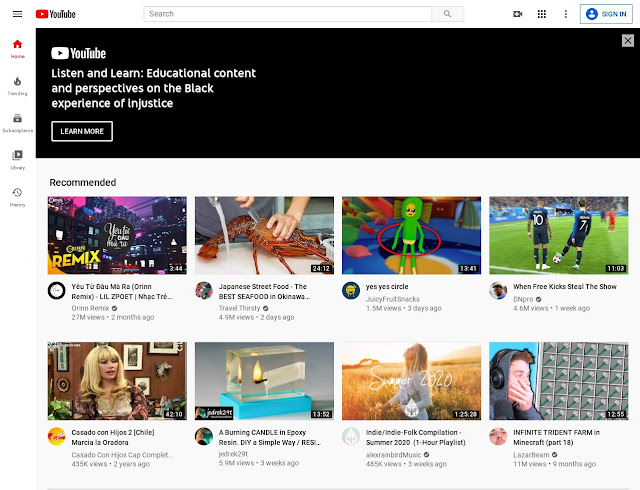Click the YouTube logo inside the banner
The image size is (640, 490).
(x=78, y=53)
